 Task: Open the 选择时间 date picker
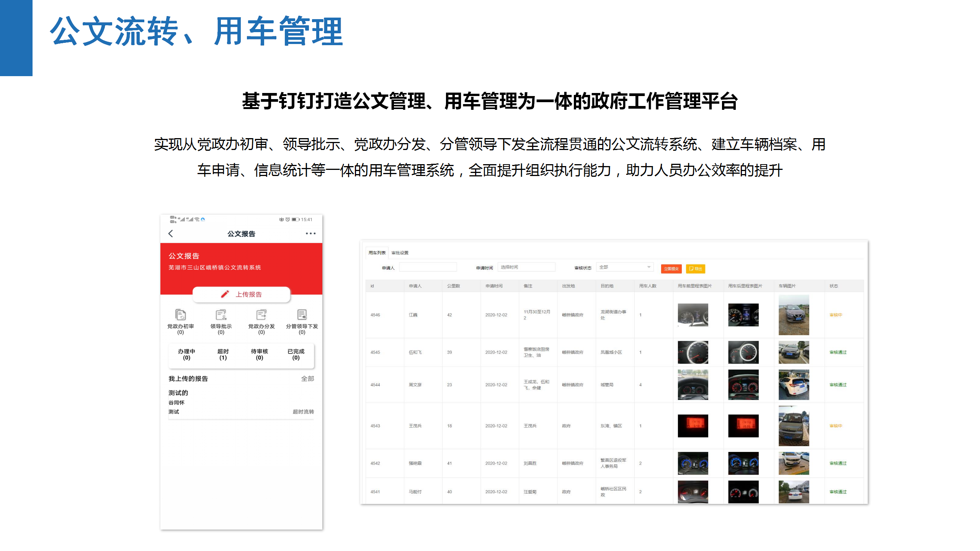click(x=526, y=267)
